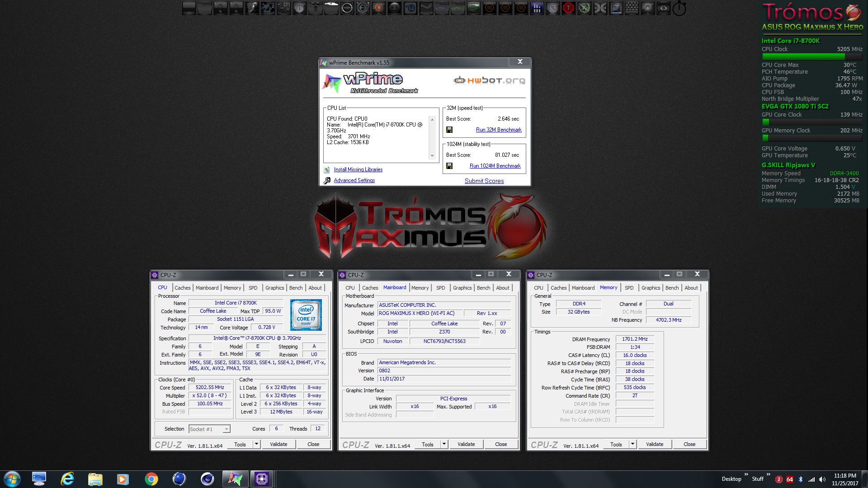This screenshot has height=488, width=868.
Task: Switch to CPU tab in right CPU-Z window
Action: pyautogui.click(x=538, y=288)
